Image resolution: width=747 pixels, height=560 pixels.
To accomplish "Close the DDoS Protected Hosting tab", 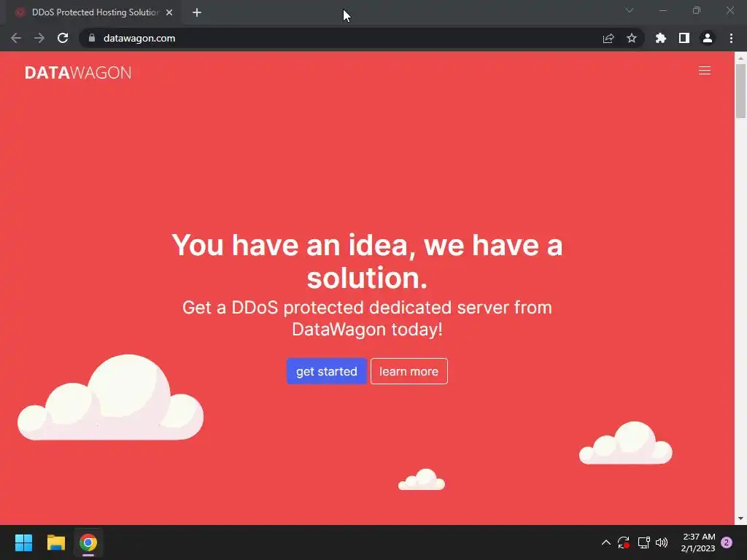I will coord(169,12).
